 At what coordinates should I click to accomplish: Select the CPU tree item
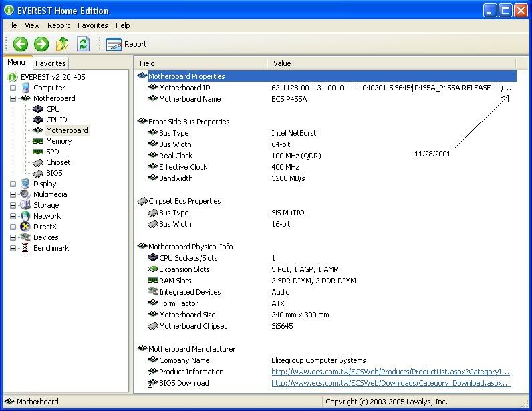[53, 109]
